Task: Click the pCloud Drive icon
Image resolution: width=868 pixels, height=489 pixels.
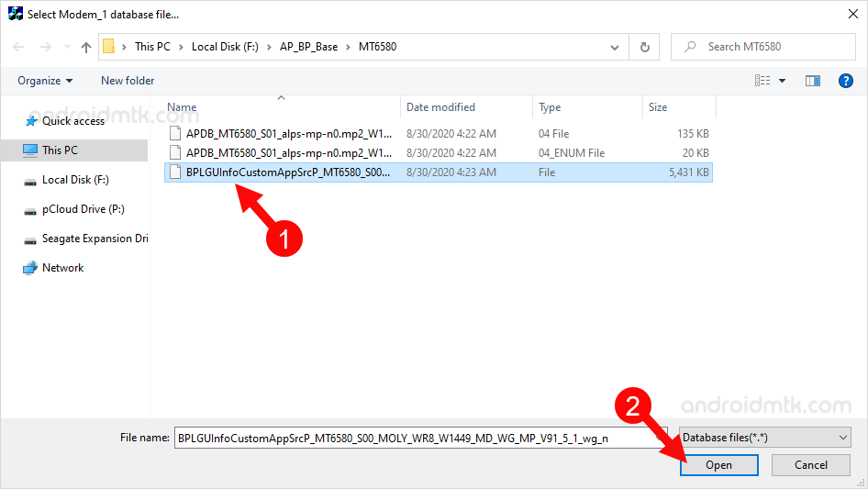Action: click(30, 211)
